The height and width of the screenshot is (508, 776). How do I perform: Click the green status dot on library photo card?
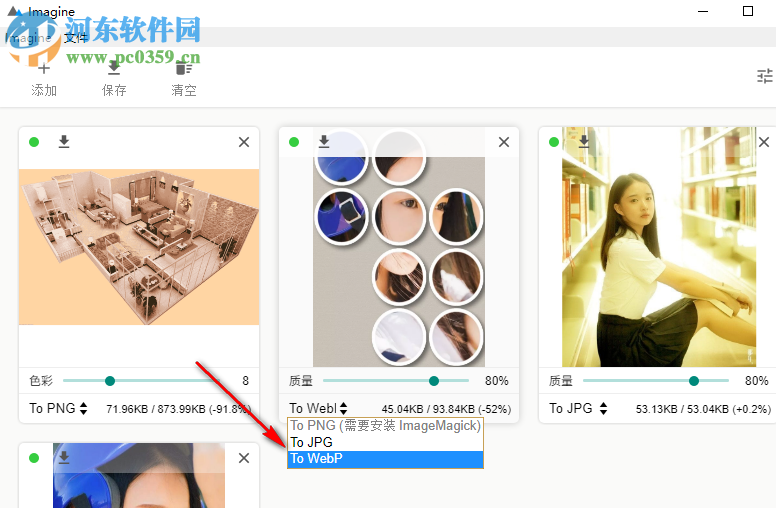(554, 142)
